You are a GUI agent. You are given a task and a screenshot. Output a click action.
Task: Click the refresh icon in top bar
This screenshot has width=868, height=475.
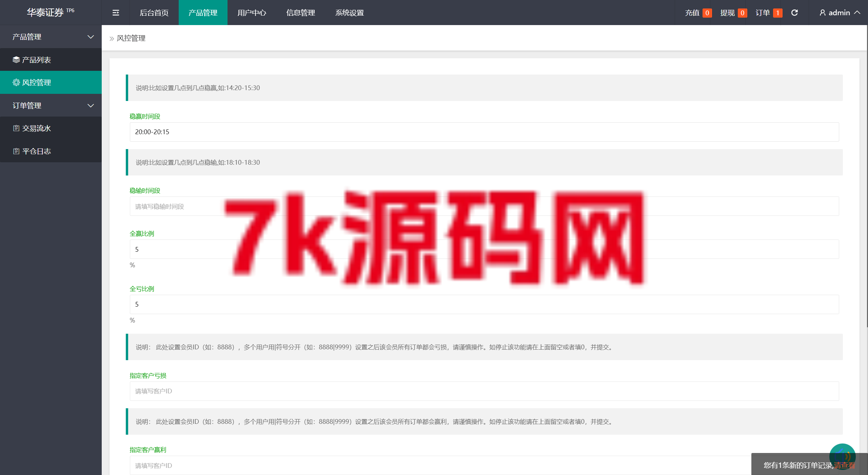click(794, 13)
